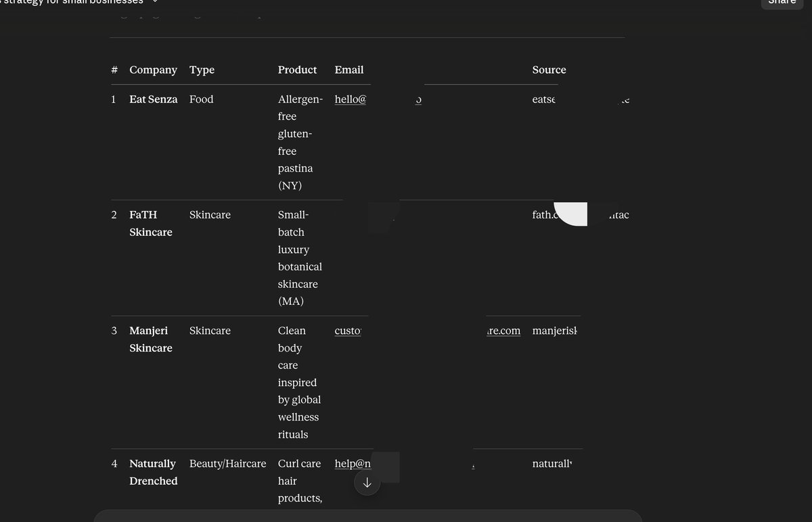This screenshot has height=522, width=812.
Task: Click the 'naturally' source cell in row 4
Action: [x=552, y=464]
